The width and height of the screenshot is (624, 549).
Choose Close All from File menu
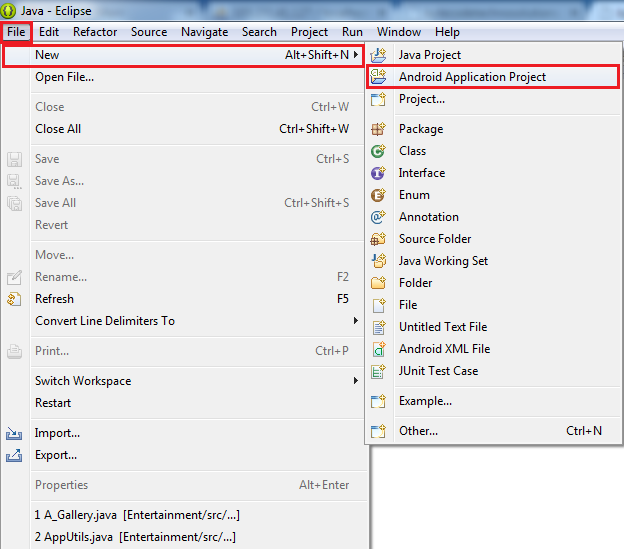point(58,129)
